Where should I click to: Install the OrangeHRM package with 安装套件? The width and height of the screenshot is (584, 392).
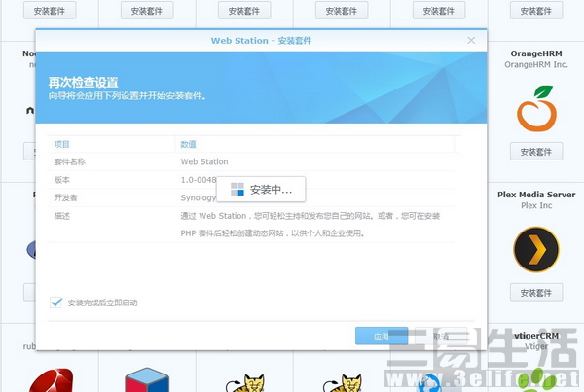coord(536,152)
